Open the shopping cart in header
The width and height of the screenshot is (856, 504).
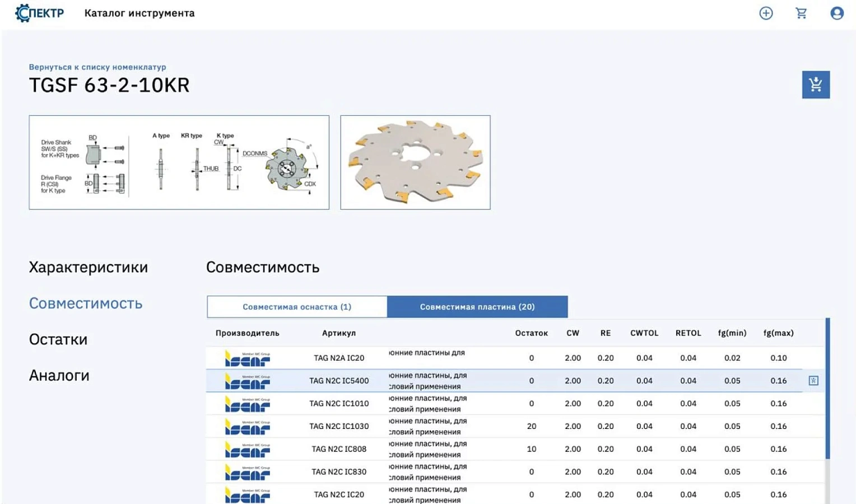[x=801, y=13]
